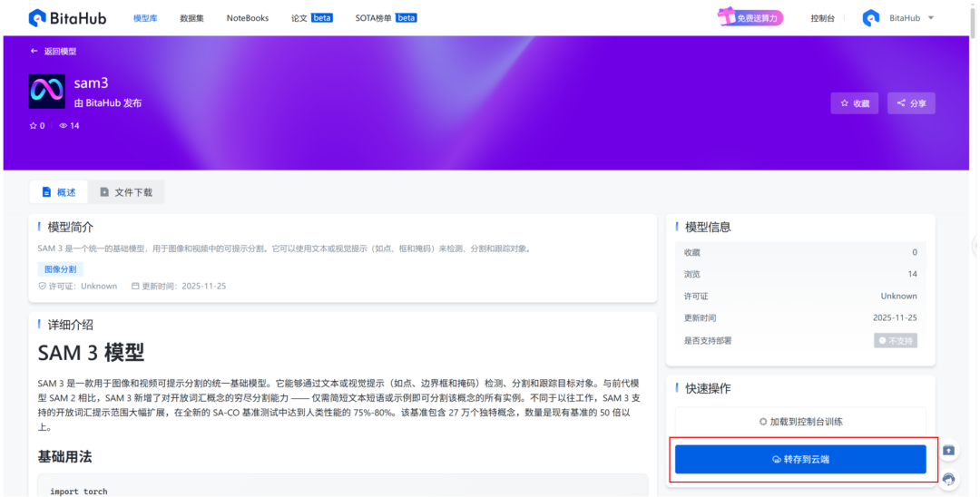Click the 图像分割 tag
Screen dimensions: 980x497
point(61,269)
